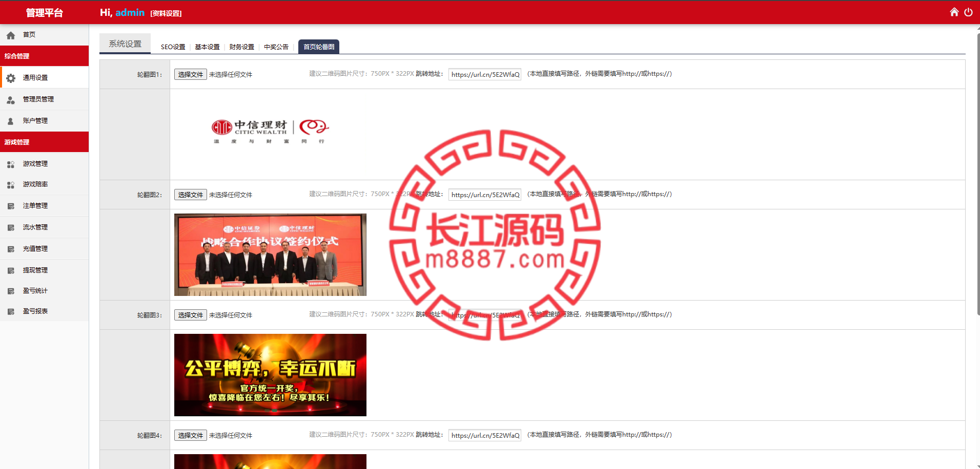
Task: Click the 轮翻图1: label
Action: tap(149, 75)
